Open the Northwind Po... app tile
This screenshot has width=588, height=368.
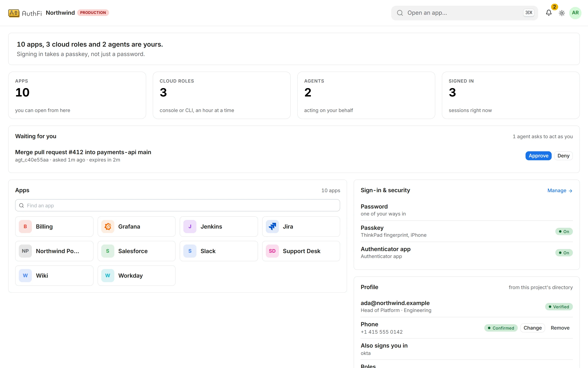(x=54, y=251)
